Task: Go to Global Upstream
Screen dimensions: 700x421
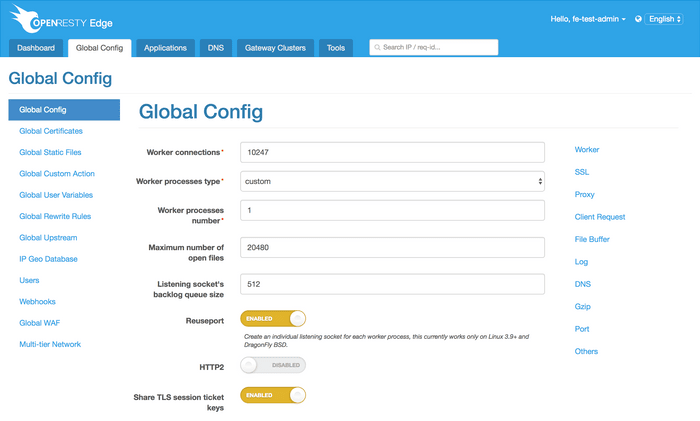Action: coord(48,238)
